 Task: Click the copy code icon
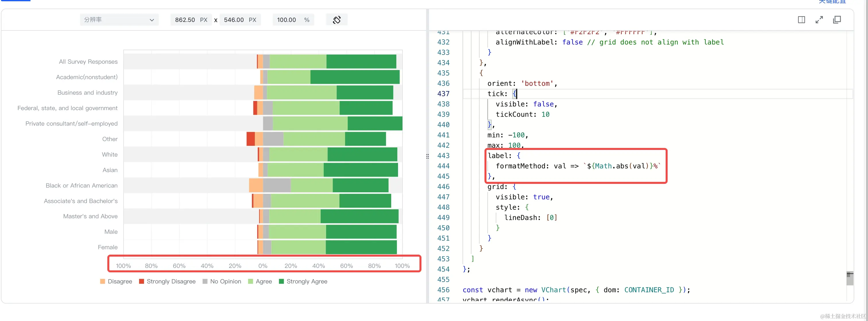coord(837,20)
